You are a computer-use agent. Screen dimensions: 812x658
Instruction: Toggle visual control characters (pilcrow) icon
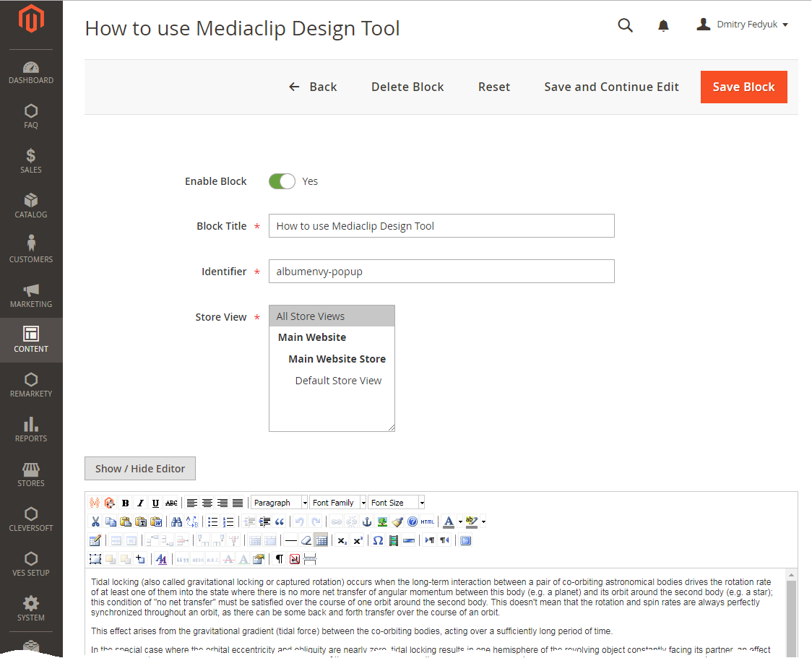tap(280, 559)
